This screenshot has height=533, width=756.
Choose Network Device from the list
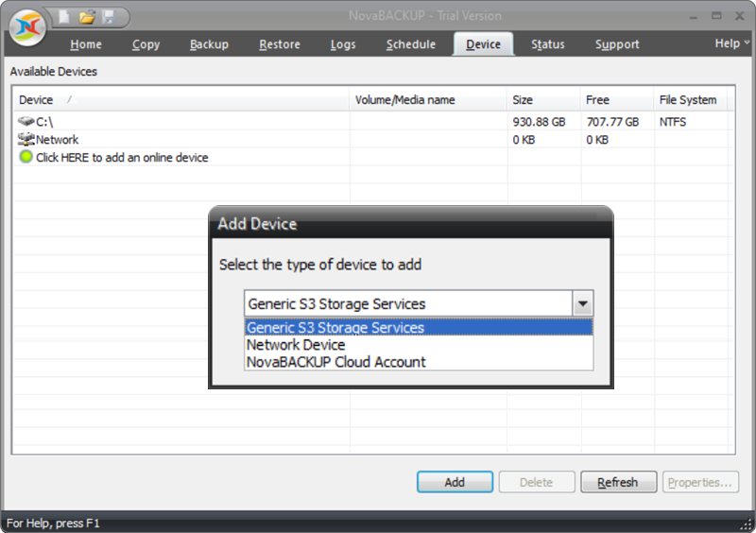click(419, 345)
